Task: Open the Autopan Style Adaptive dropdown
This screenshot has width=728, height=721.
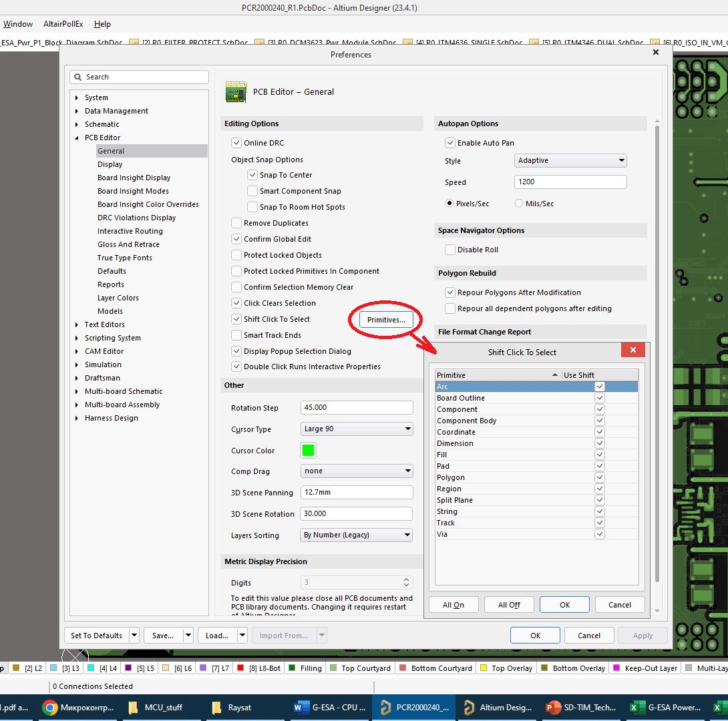Action: pos(570,160)
